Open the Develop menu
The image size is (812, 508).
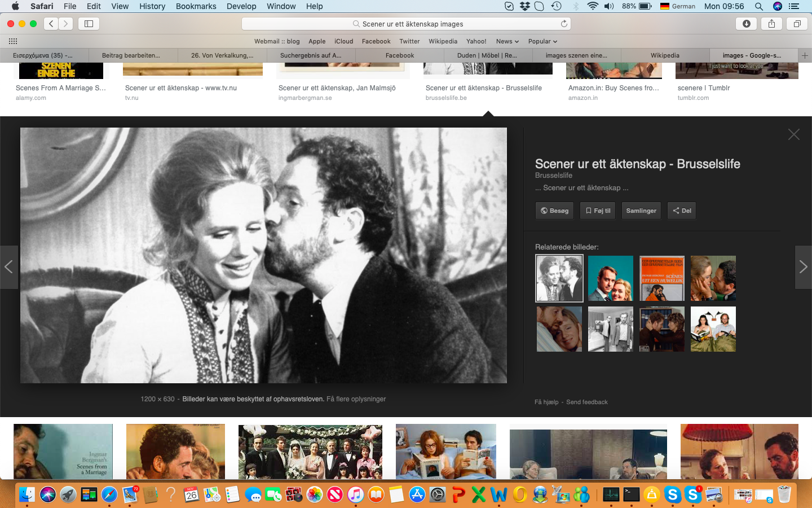[241, 6]
